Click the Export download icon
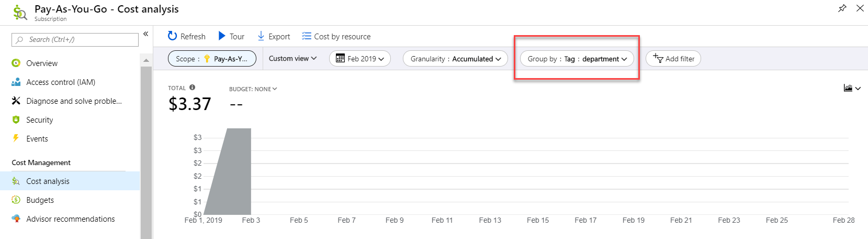Screen dimensions: 868x239 pos(261,36)
